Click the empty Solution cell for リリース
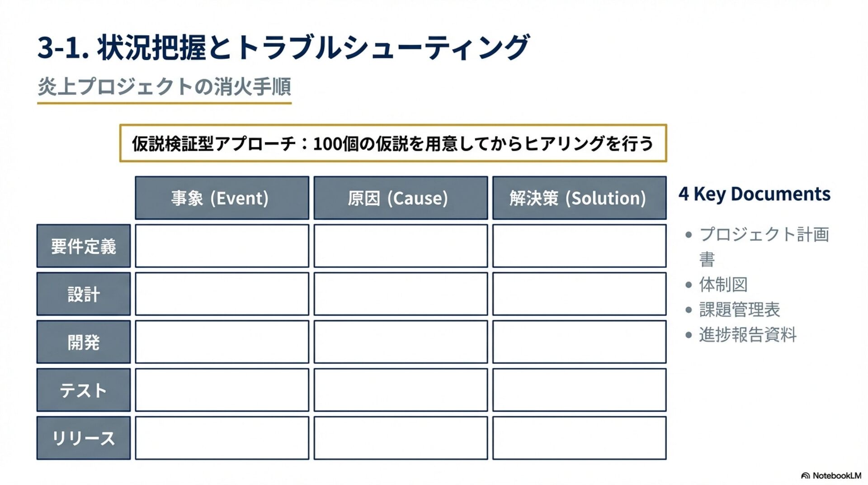The height and width of the screenshot is (485, 868). [579, 438]
